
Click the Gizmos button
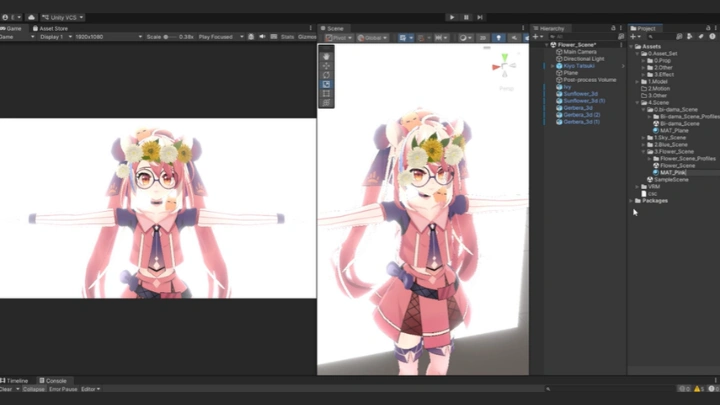[307, 37]
